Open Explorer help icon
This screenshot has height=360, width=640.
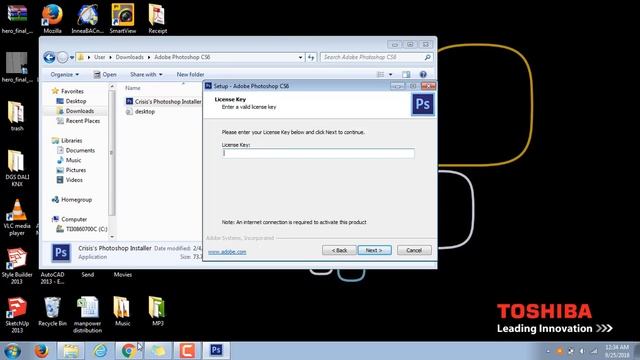click(x=423, y=74)
